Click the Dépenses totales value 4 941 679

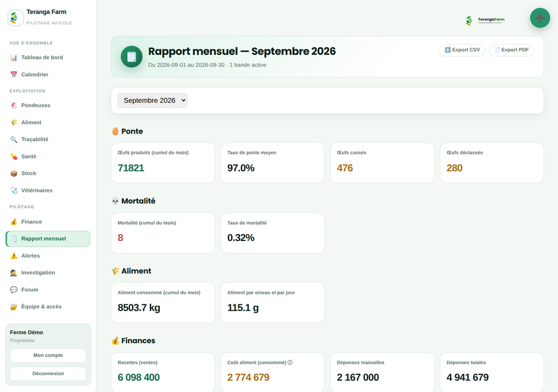point(467,377)
